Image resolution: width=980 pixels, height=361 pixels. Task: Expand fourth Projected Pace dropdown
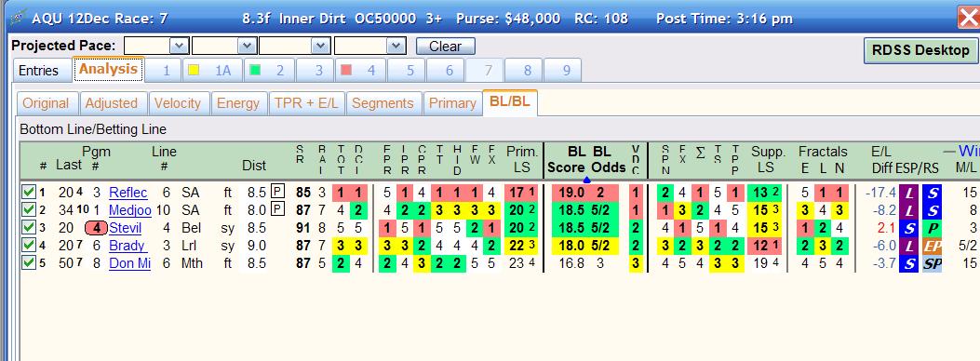[x=396, y=46]
